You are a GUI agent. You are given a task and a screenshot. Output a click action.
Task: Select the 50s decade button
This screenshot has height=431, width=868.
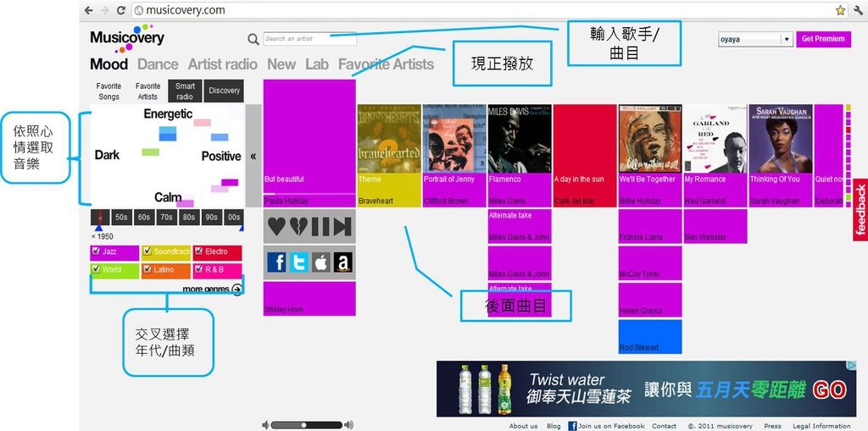[x=121, y=218]
